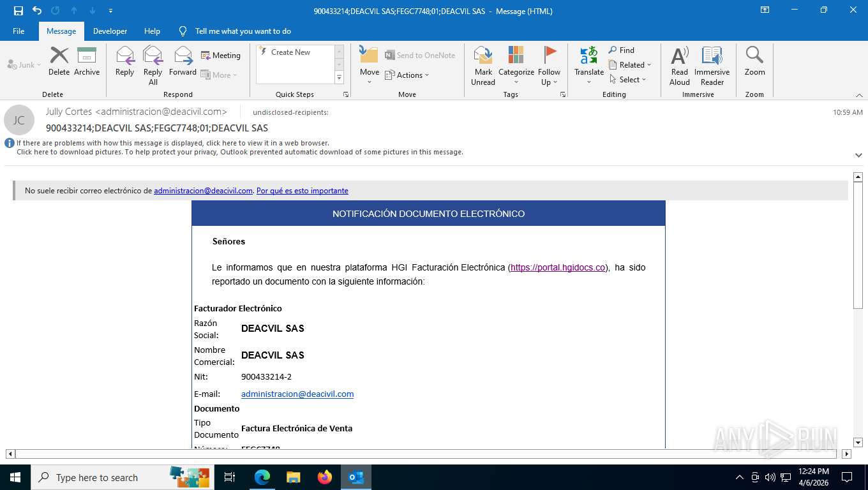This screenshot has height=490, width=868.
Task: Click the Previous Item up arrow
Action: [74, 11]
